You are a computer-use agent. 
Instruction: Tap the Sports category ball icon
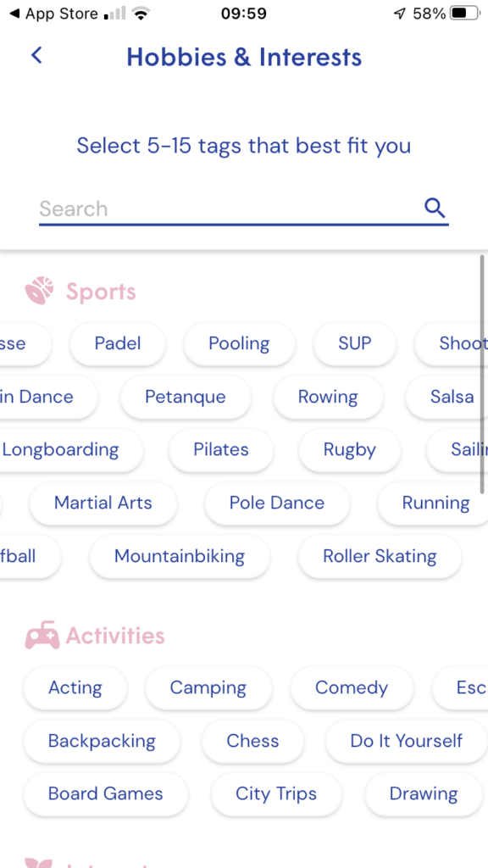[x=39, y=292]
